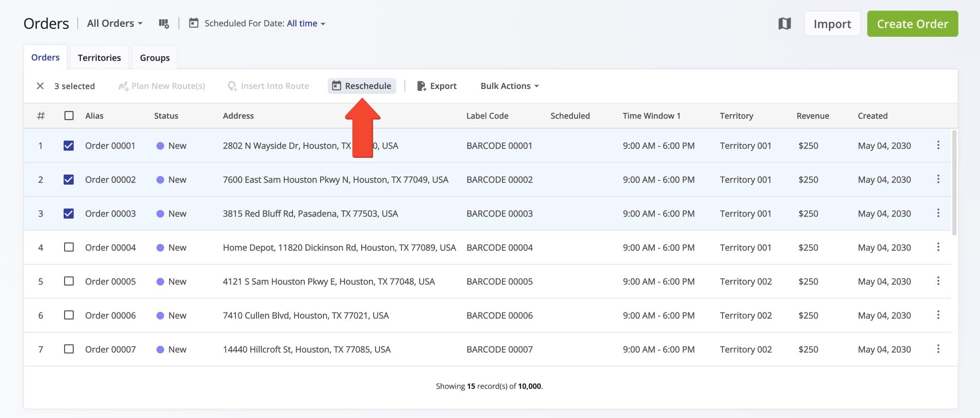
Task: Click the BARCODE 00006 label code
Action: coord(500,316)
